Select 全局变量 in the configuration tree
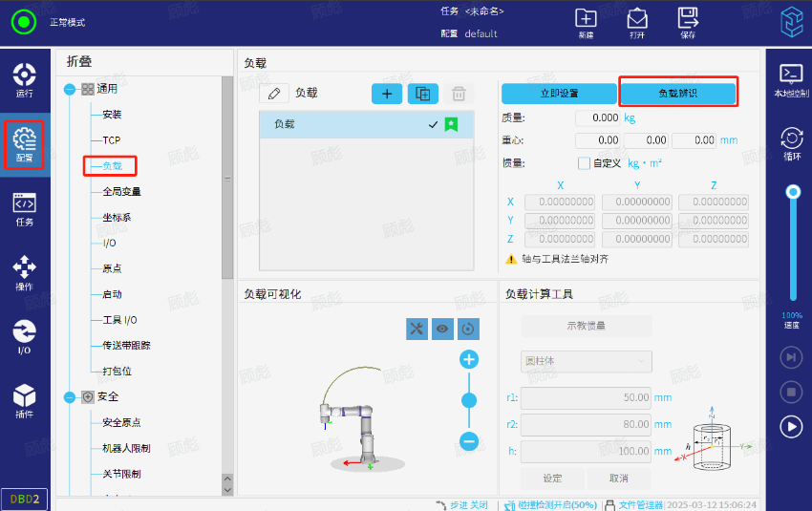This screenshot has width=812, height=511. tap(121, 192)
